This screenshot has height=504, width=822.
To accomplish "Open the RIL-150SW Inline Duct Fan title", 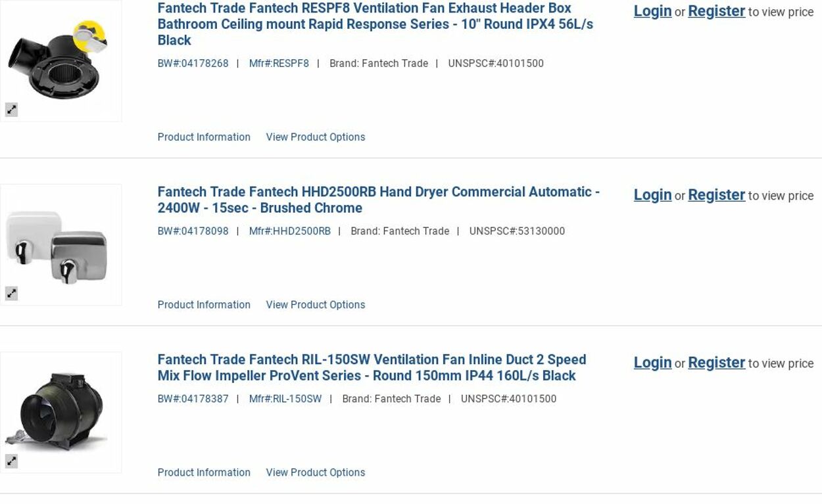I will 372,367.
